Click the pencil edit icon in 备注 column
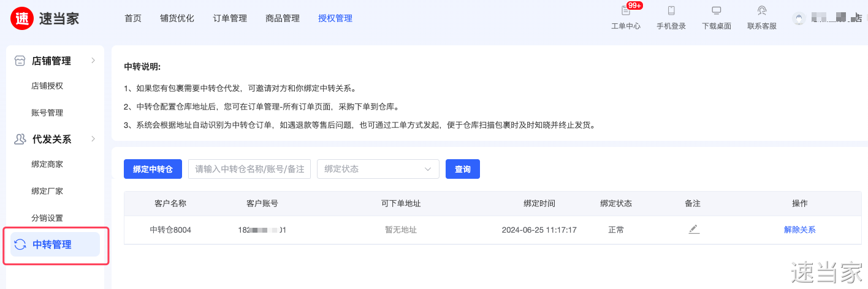The width and height of the screenshot is (868, 289). point(693,230)
